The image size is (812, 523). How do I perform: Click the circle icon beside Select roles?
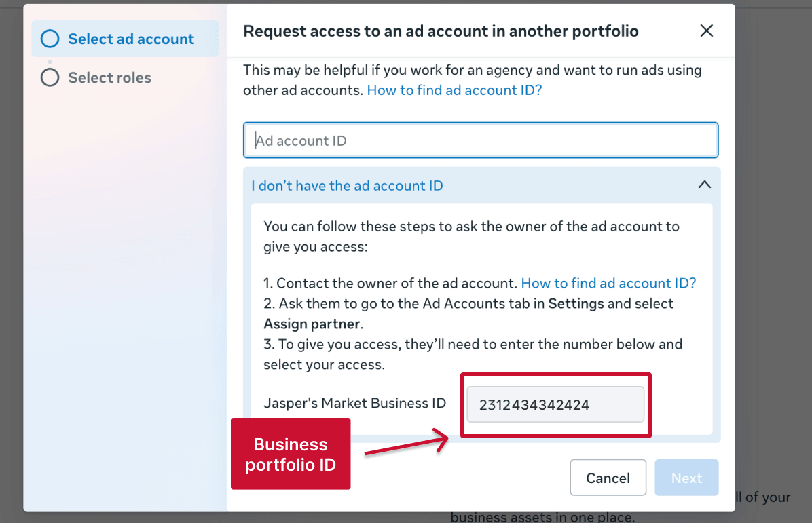point(50,77)
